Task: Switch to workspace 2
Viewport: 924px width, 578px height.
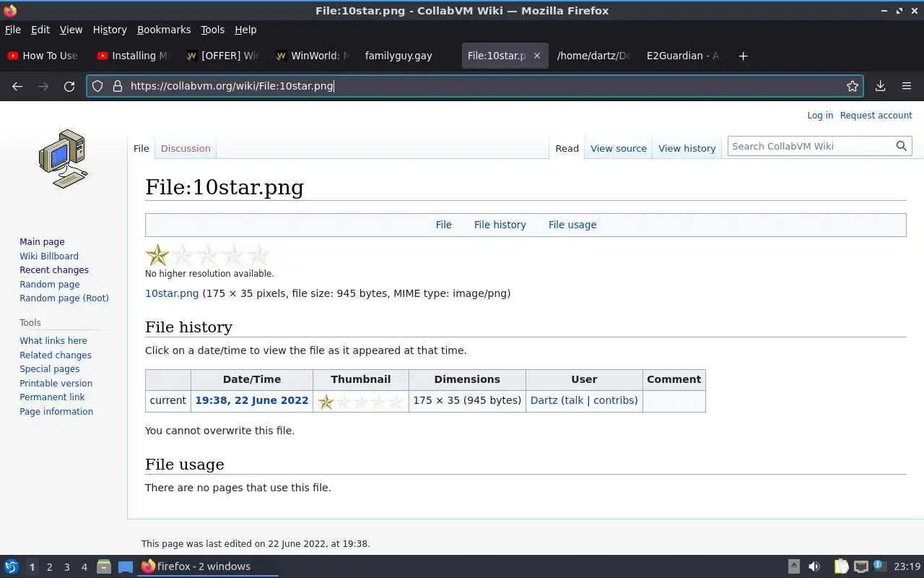Action: (49, 567)
